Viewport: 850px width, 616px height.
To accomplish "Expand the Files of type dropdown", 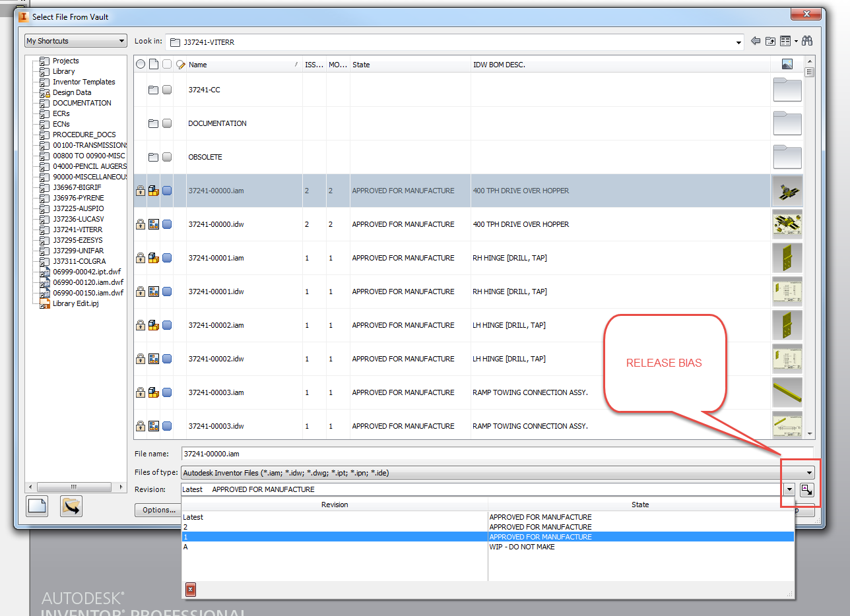I will pos(810,472).
